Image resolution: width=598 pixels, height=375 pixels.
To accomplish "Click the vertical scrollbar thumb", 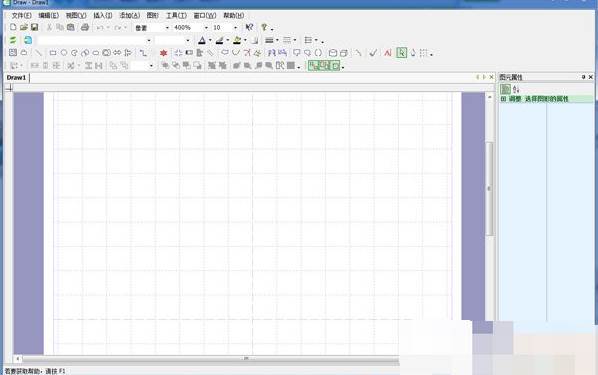I will click(x=490, y=189).
